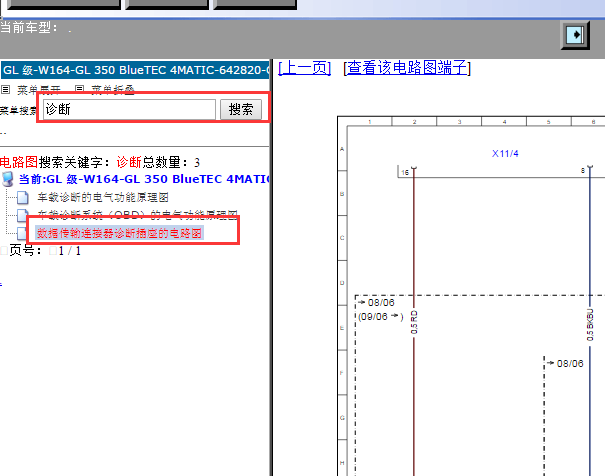The width and height of the screenshot is (605, 476).
Task: Click document icon beside 车载诊断系统（OBD）entry
Action: [x=23, y=214]
